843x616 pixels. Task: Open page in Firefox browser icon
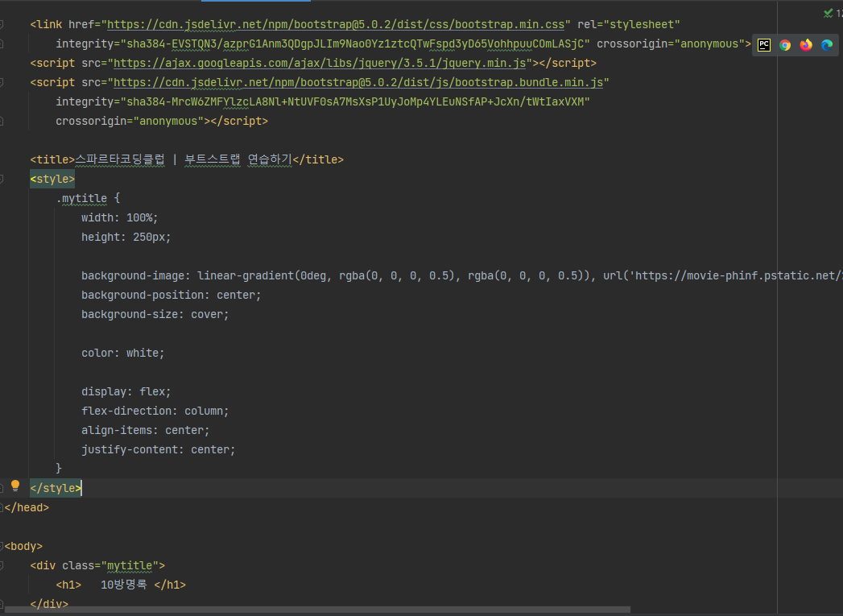point(806,45)
